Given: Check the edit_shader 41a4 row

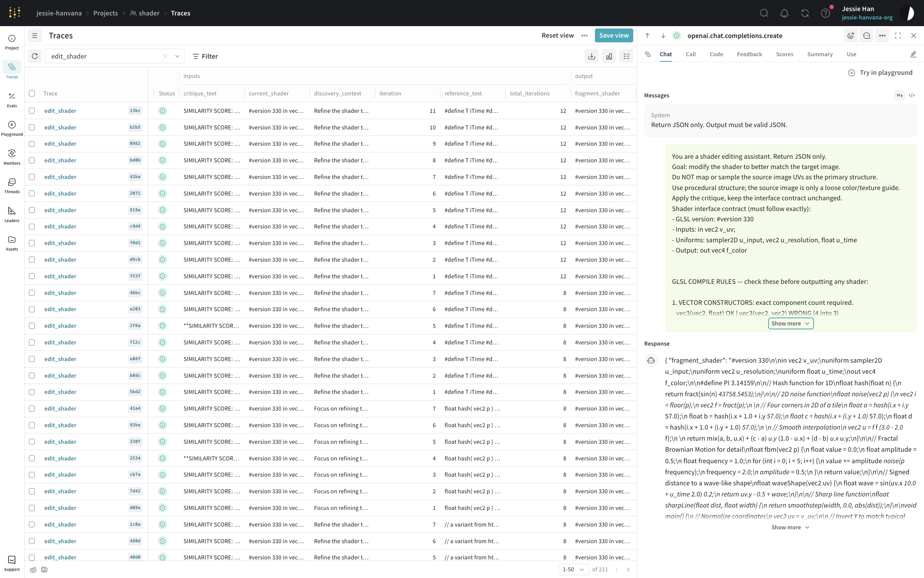Looking at the screenshot, I should pos(32,409).
